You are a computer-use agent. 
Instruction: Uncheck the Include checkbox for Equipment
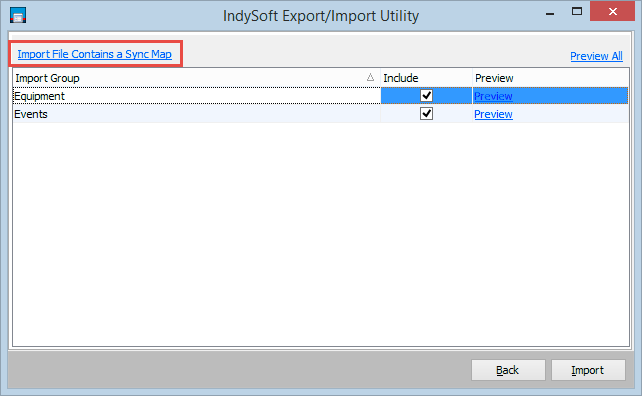(x=426, y=95)
